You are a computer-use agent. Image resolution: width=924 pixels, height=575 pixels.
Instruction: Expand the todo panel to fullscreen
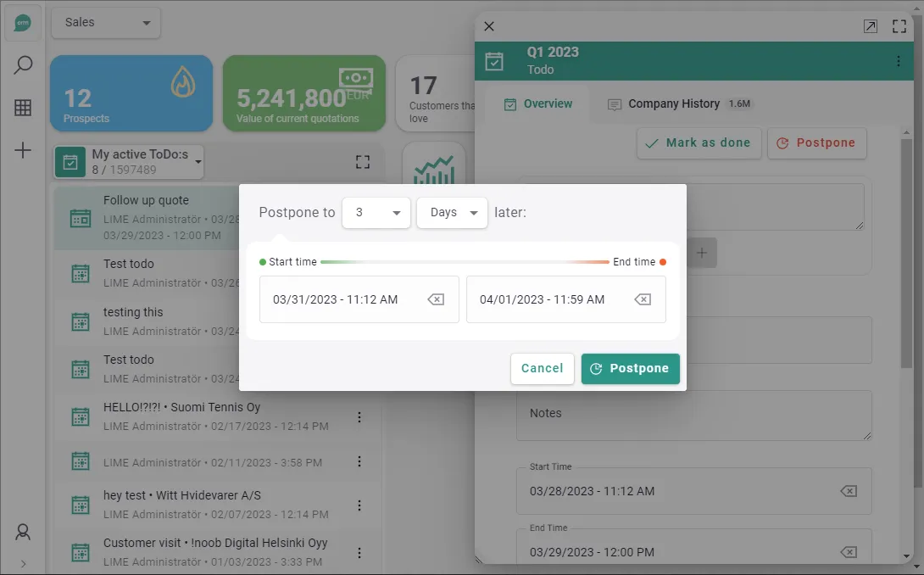899,26
